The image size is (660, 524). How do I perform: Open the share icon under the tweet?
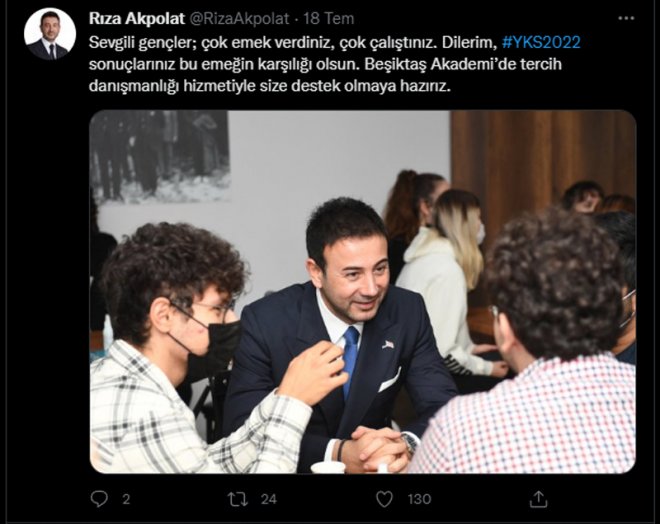point(538,499)
